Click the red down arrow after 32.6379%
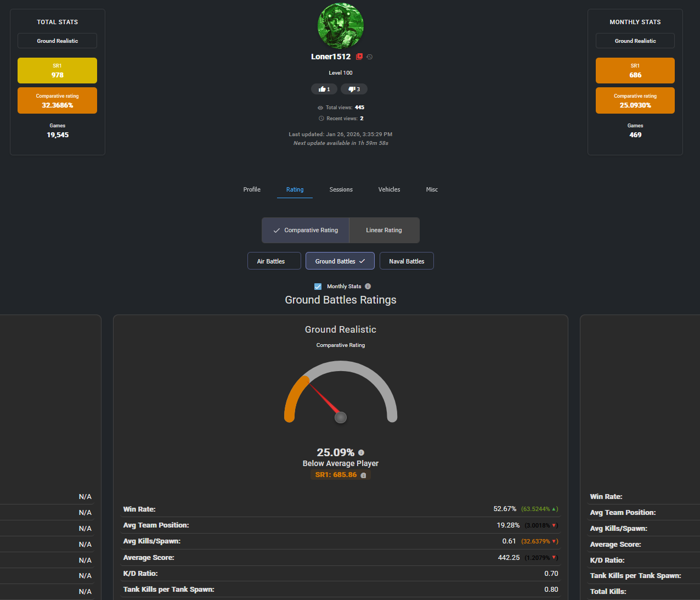Viewport: 700px width, 600px height. pyautogui.click(x=555, y=541)
